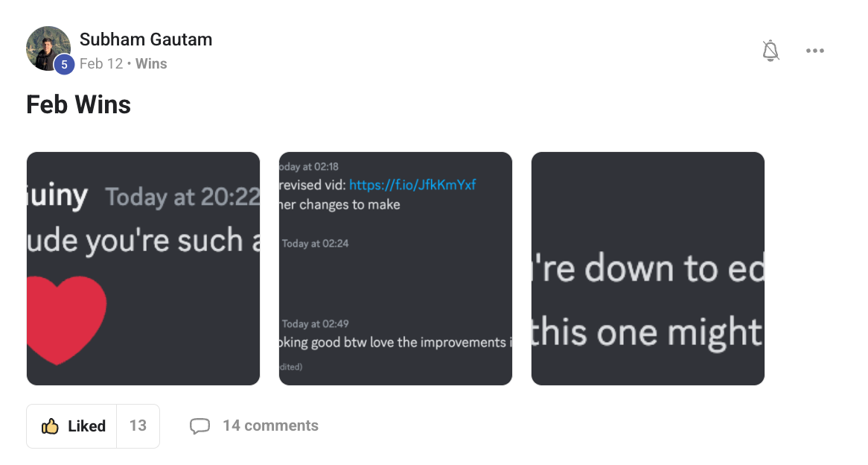Open the 14 comments link

(x=270, y=426)
